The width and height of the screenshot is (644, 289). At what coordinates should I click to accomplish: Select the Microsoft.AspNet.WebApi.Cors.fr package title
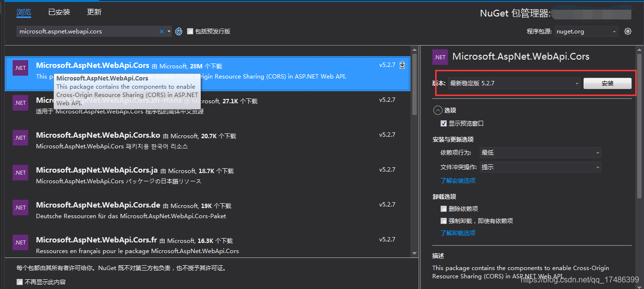(x=96, y=240)
